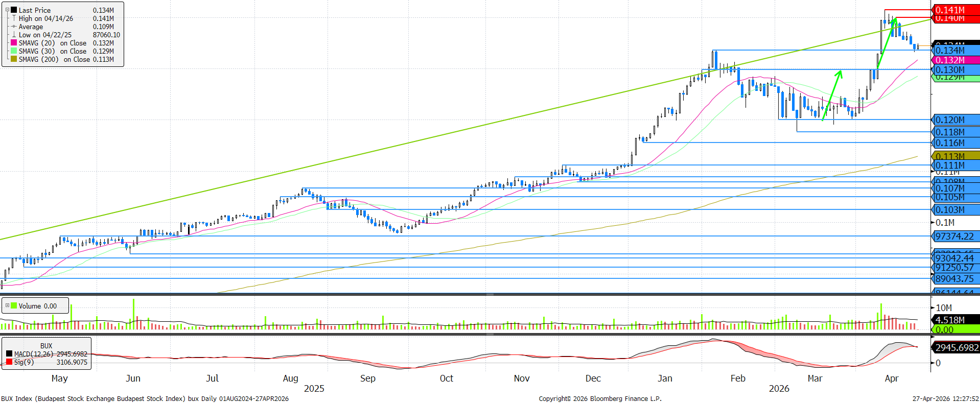
Task: Click the BUX title in MACD legend
Action: pos(46,346)
